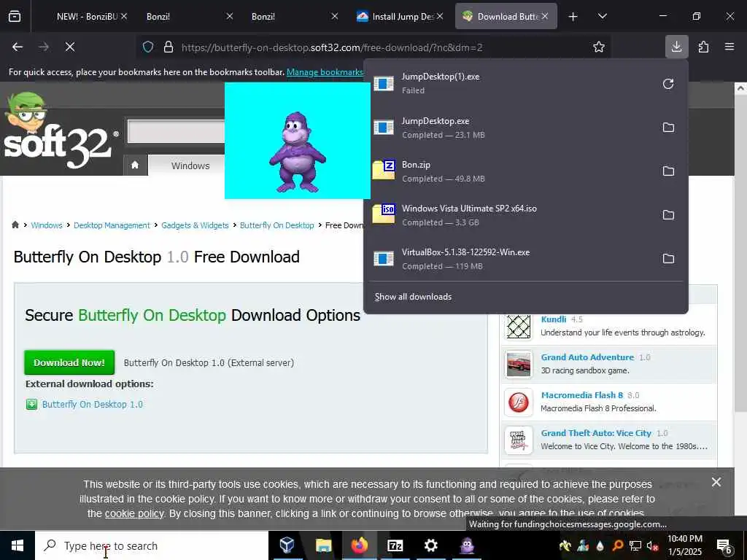Bookmark this page with the star
Viewport: 747px width, 560px height.
(599, 47)
